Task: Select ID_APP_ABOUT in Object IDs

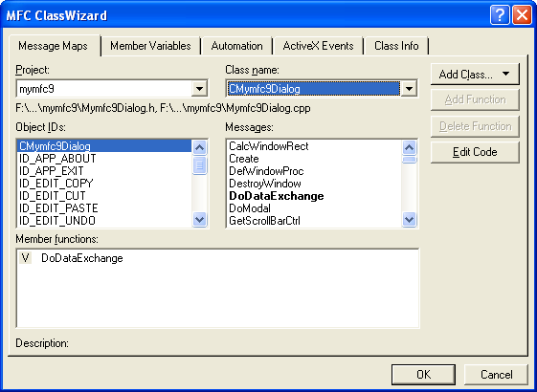Action: coord(104,159)
